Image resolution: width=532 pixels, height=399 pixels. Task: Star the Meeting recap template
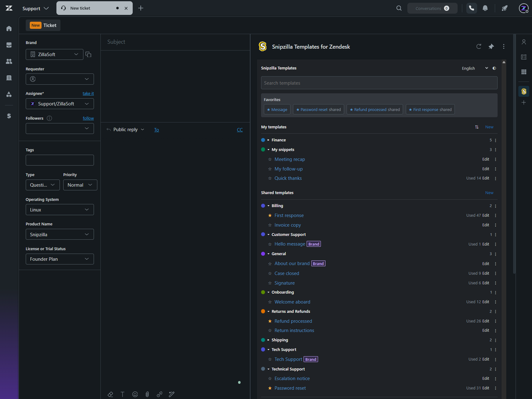coord(270,159)
